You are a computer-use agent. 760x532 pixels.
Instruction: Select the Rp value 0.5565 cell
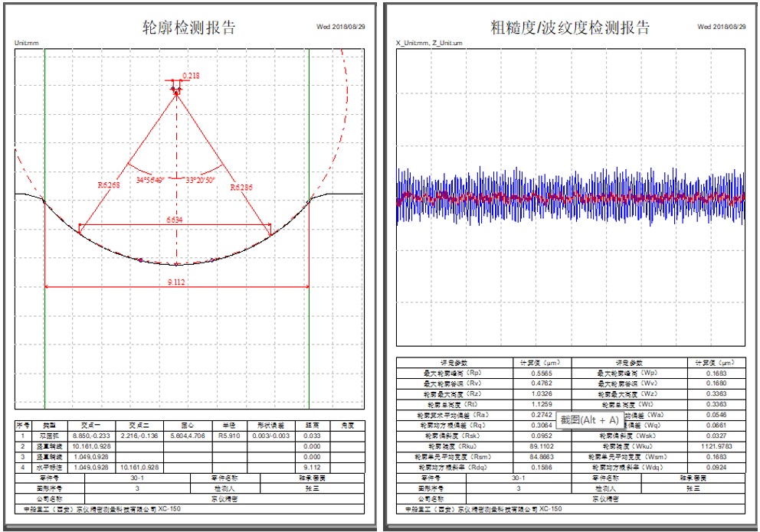(541, 373)
